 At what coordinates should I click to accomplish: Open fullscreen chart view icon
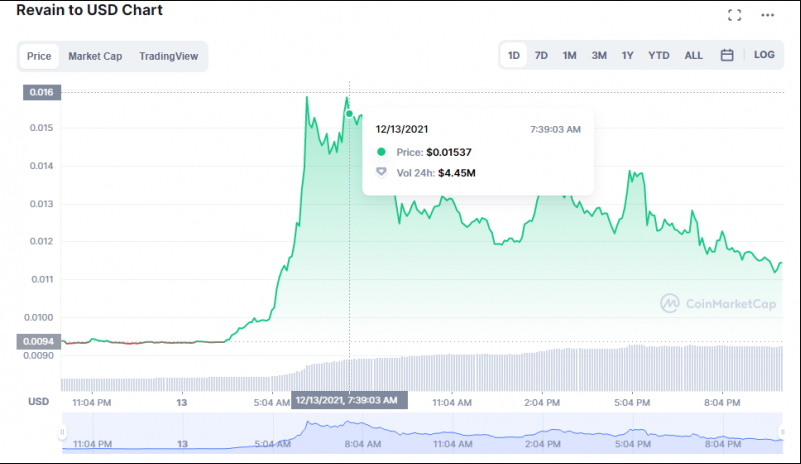(735, 15)
